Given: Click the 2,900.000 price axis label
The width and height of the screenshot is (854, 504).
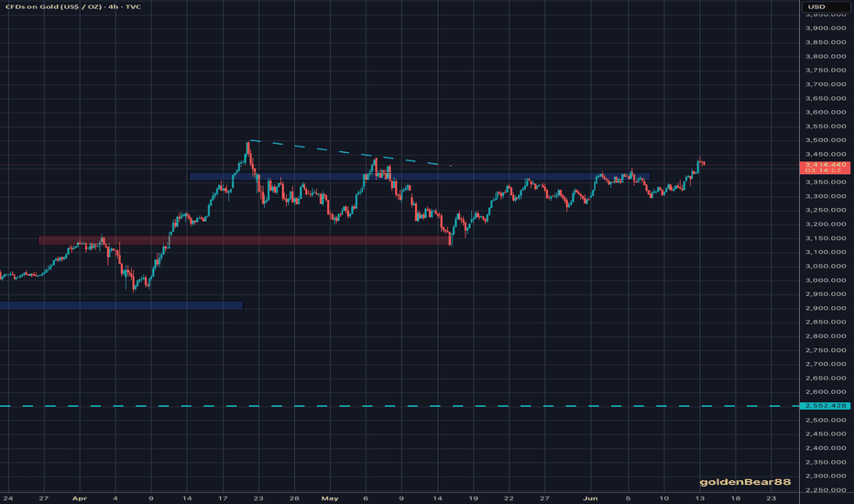Looking at the screenshot, I should [825, 309].
